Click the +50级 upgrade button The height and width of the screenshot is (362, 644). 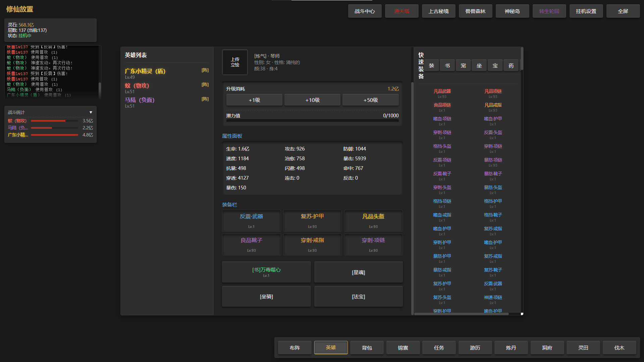370,100
